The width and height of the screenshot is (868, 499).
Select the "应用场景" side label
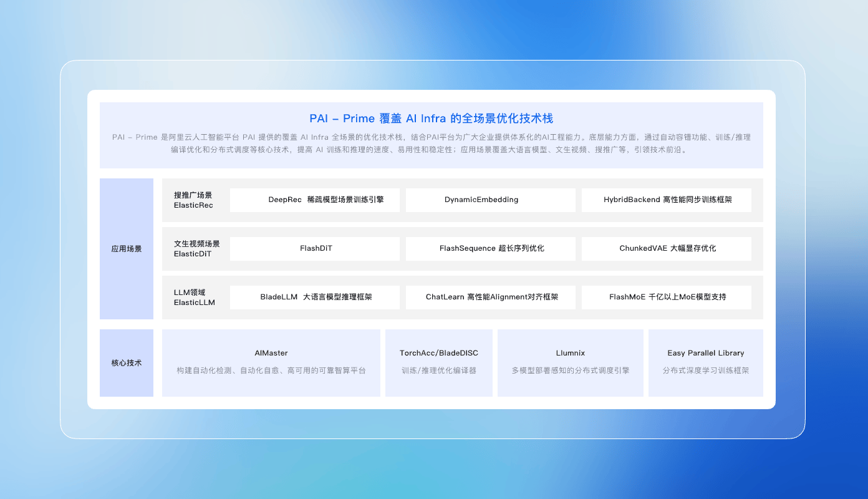(127, 249)
